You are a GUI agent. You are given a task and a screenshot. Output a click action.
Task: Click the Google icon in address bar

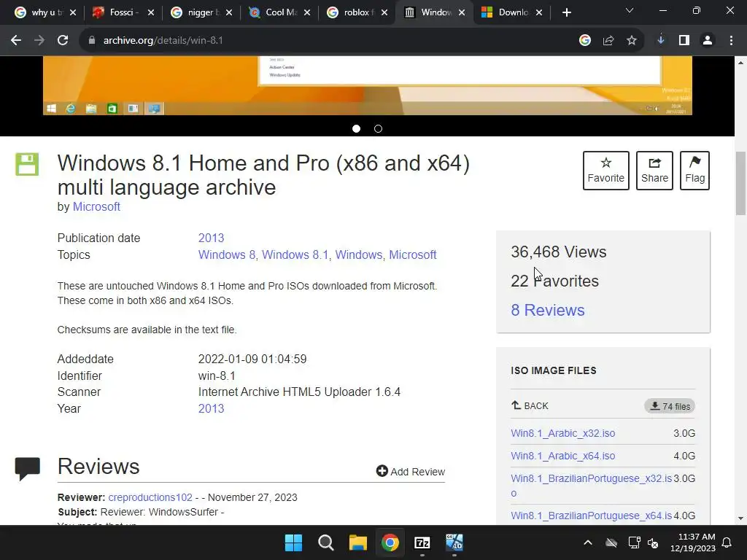pos(585,41)
